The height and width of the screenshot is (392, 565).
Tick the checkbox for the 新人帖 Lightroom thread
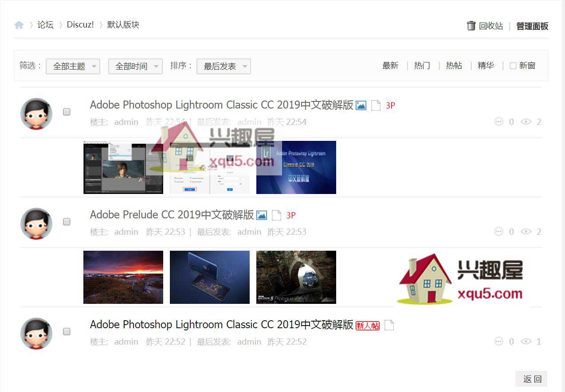pos(67,332)
